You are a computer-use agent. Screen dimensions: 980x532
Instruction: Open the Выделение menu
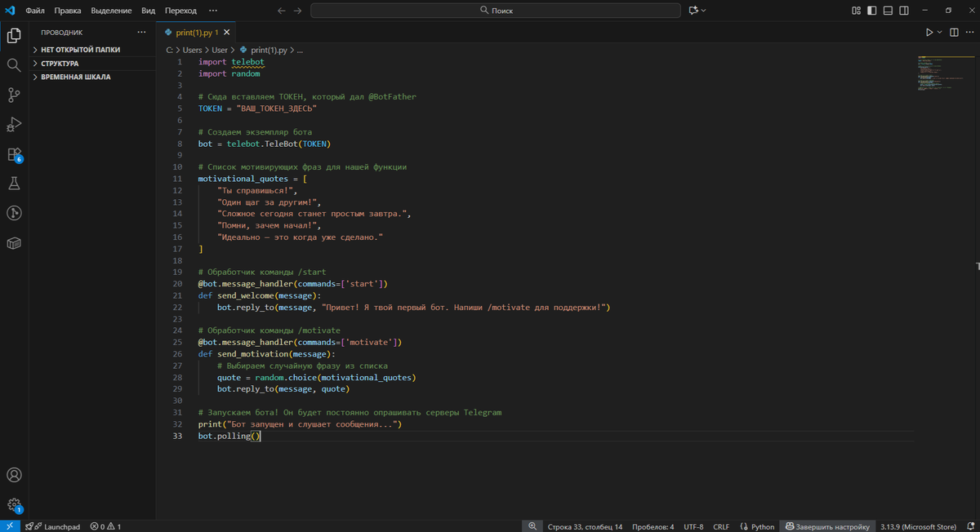tap(111, 11)
